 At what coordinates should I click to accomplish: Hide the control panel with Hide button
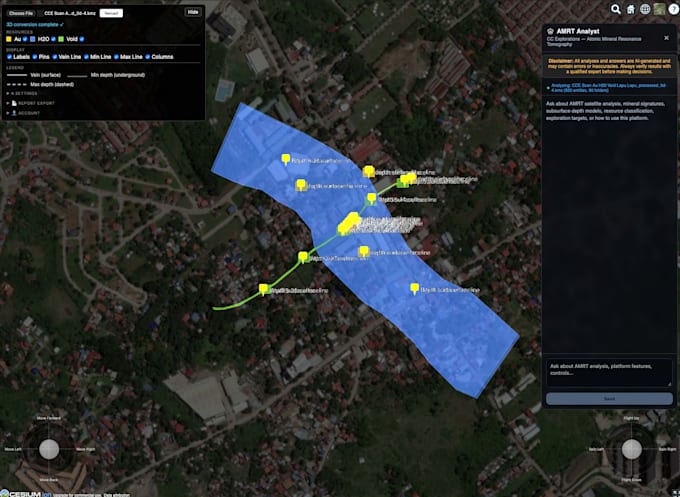pos(193,12)
